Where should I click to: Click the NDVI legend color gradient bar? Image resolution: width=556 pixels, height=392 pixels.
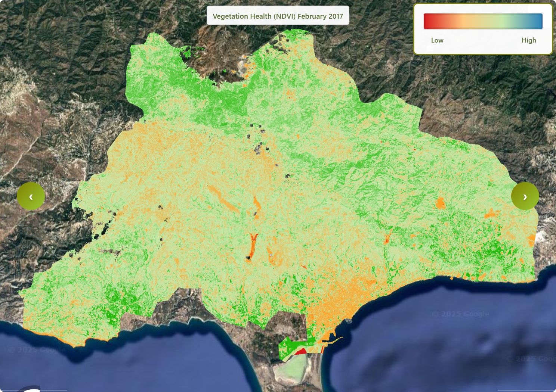pyautogui.click(x=482, y=21)
